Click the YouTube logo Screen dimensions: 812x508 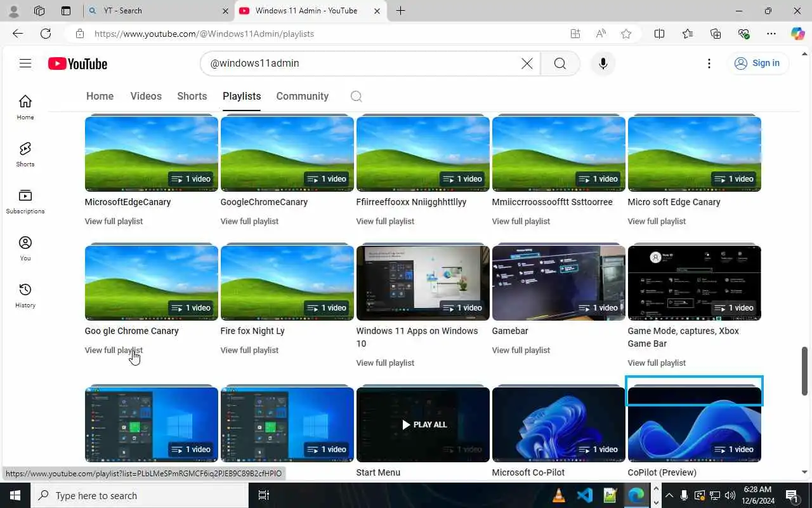point(77,63)
